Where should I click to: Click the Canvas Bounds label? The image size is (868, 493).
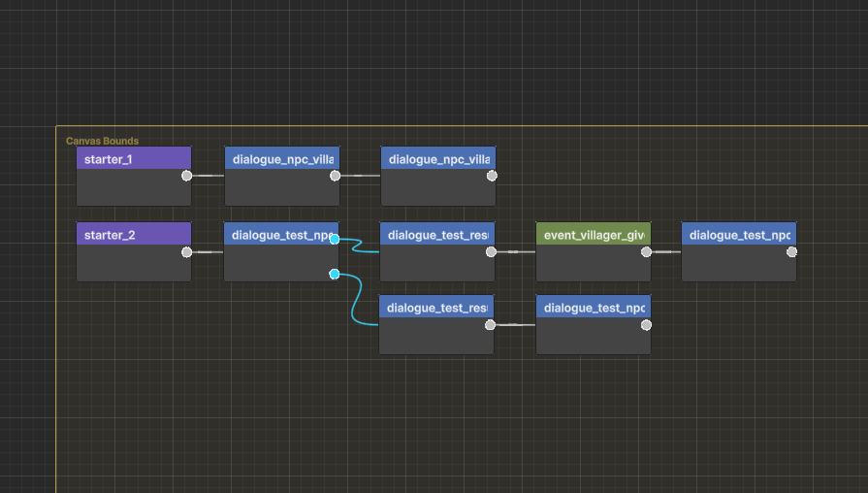pyautogui.click(x=103, y=141)
